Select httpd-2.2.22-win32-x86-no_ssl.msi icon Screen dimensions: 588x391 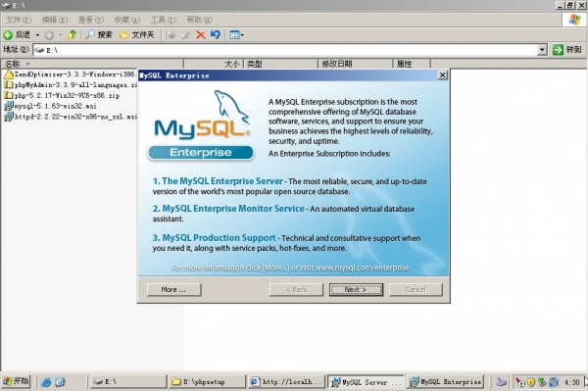click(x=8, y=117)
